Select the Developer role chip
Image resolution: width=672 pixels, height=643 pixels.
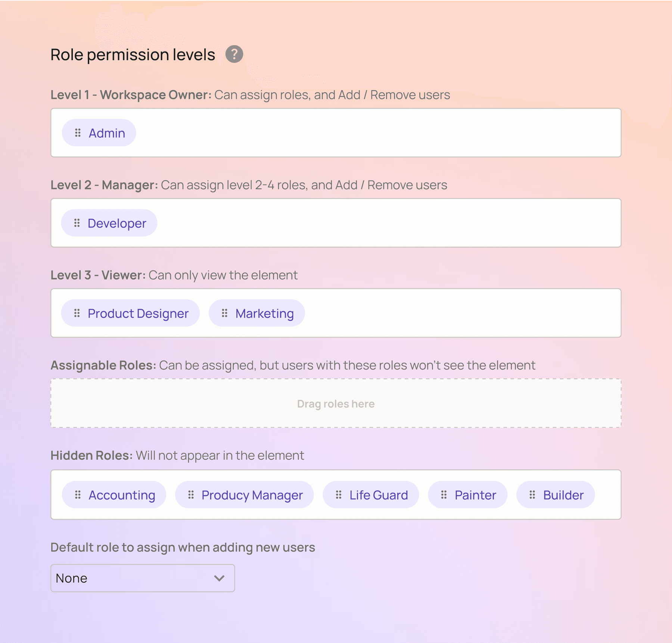[x=117, y=223]
